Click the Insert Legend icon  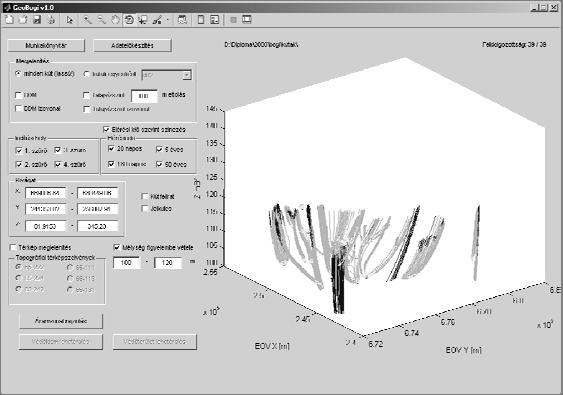click(214, 20)
